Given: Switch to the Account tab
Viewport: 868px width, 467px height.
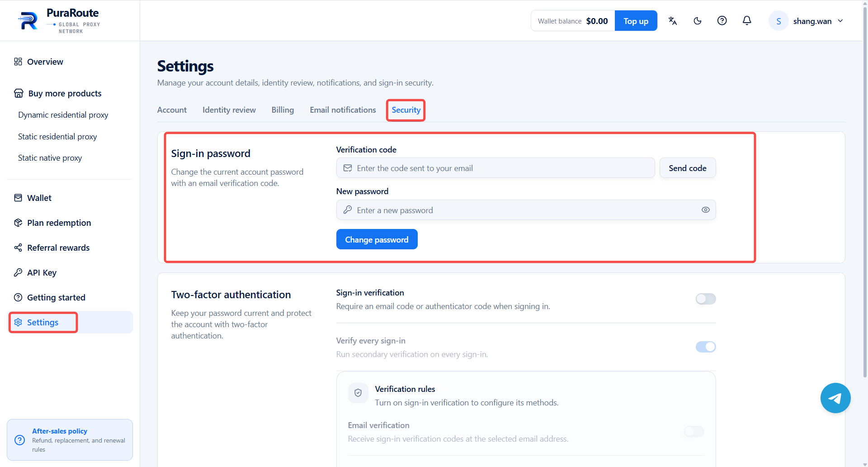Looking at the screenshot, I should pyautogui.click(x=172, y=110).
